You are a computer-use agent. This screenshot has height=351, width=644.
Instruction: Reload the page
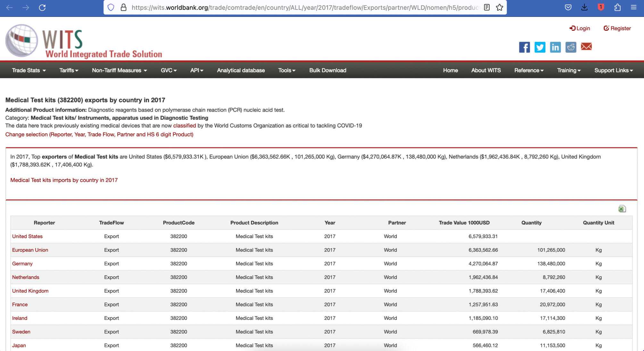(x=42, y=7)
